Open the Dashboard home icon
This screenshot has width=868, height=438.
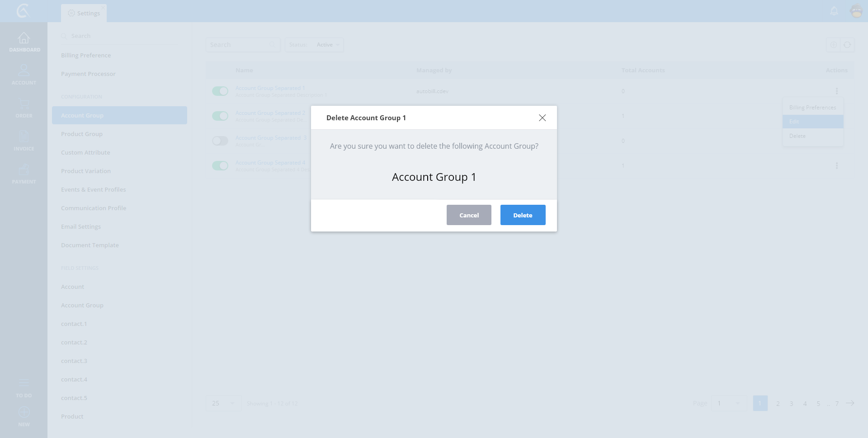24,38
